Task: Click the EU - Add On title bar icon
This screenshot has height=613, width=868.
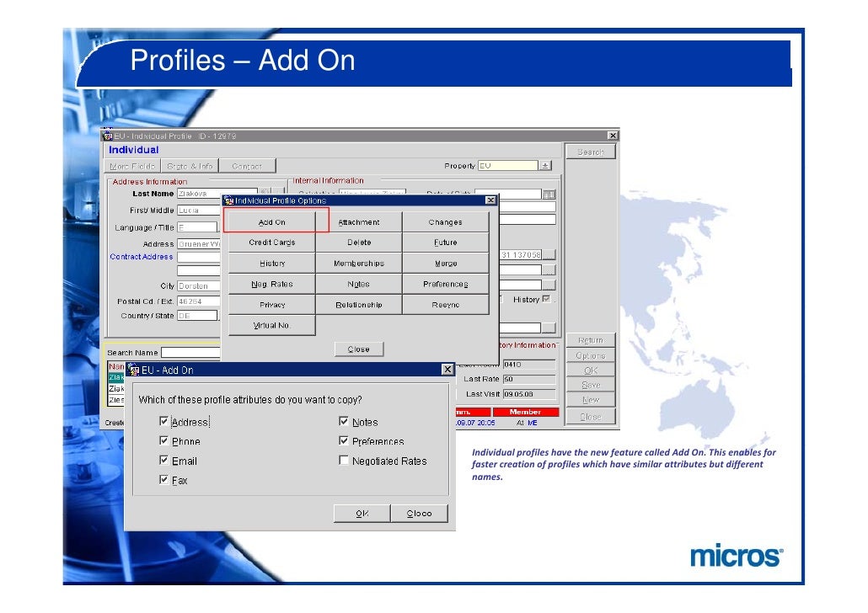Action: point(133,370)
